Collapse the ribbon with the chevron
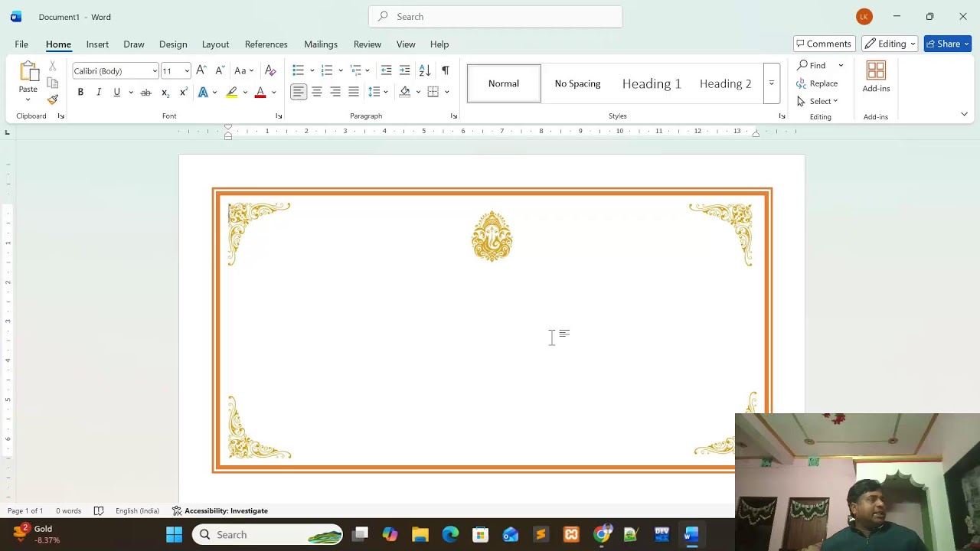This screenshot has height=551, width=980. (x=964, y=114)
